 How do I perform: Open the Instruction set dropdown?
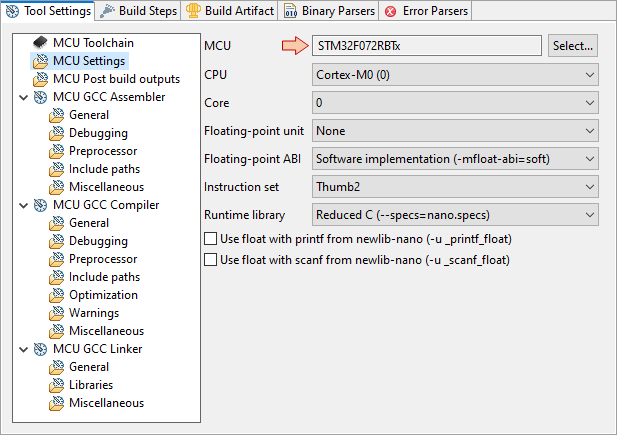coord(455,187)
